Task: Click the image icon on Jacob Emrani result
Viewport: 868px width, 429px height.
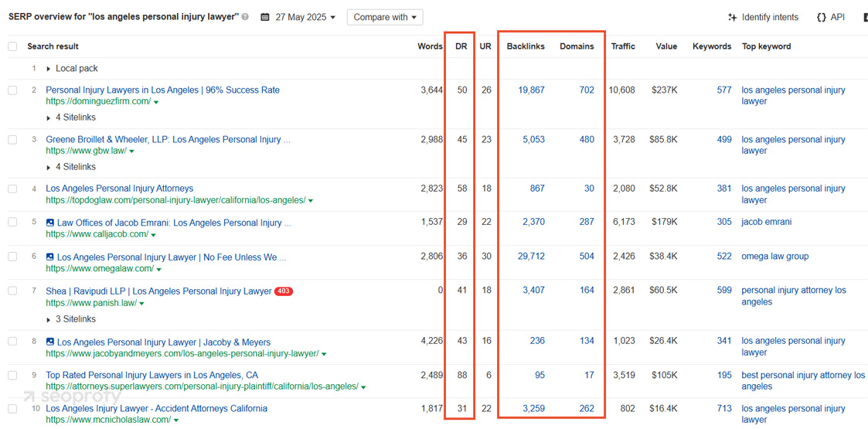Action: [x=49, y=223]
